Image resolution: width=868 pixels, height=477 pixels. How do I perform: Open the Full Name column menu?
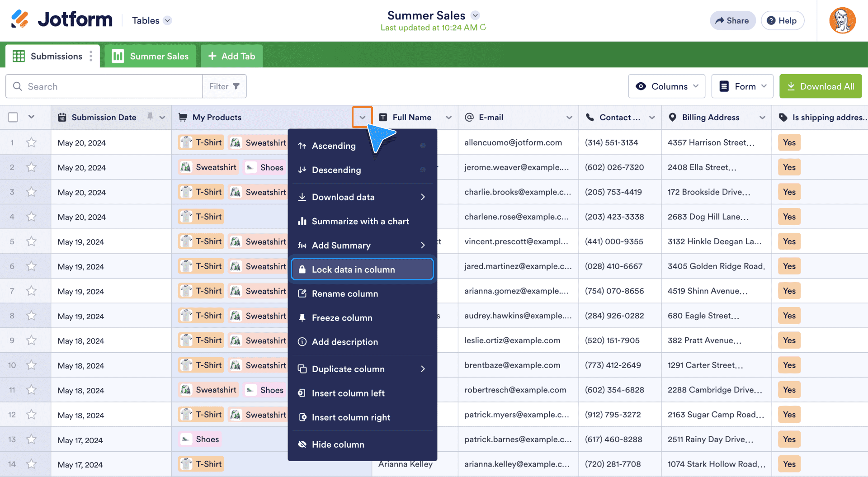coord(448,117)
